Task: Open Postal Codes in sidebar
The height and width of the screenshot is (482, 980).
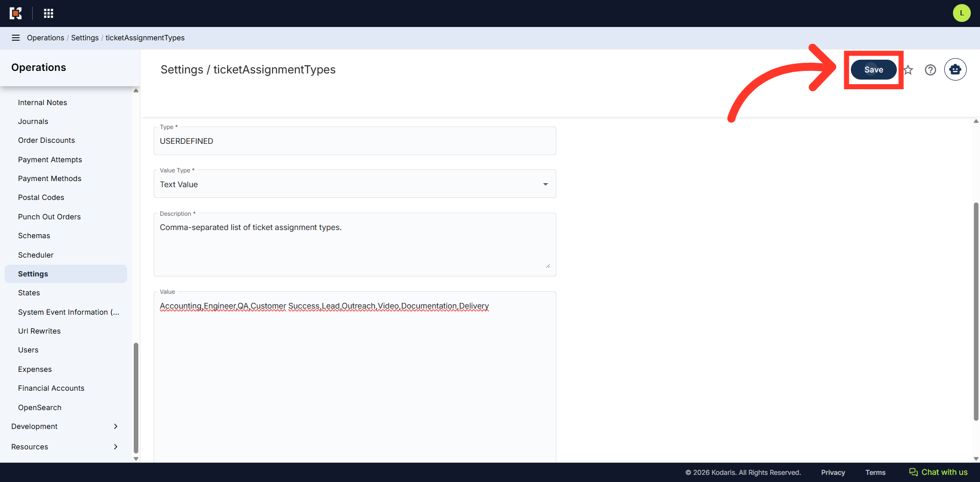Action: pyautogui.click(x=41, y=197)
